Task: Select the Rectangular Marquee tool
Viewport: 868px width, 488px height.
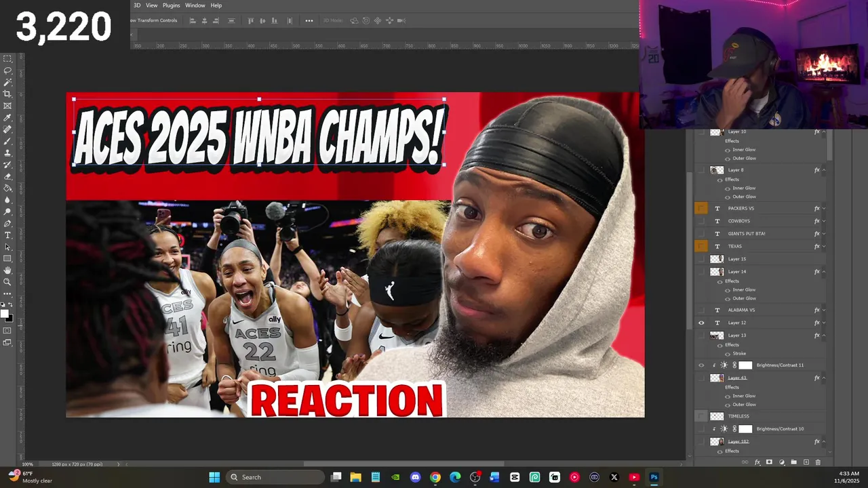Action: pos(7,59)
